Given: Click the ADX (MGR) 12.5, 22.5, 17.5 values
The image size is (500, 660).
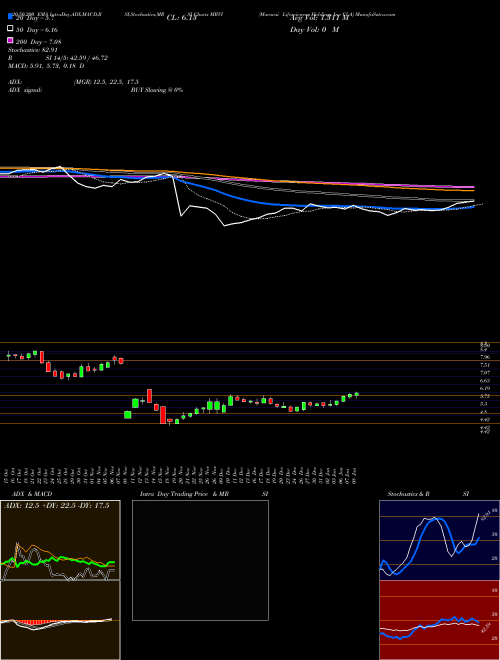Looking at the screenshot, I should [106, 82].
